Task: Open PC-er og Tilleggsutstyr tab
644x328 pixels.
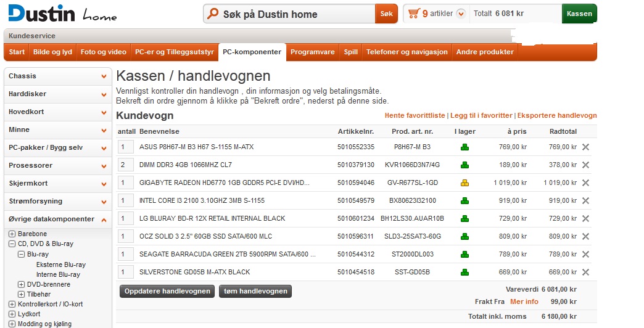Action: (x=175, y=52)
